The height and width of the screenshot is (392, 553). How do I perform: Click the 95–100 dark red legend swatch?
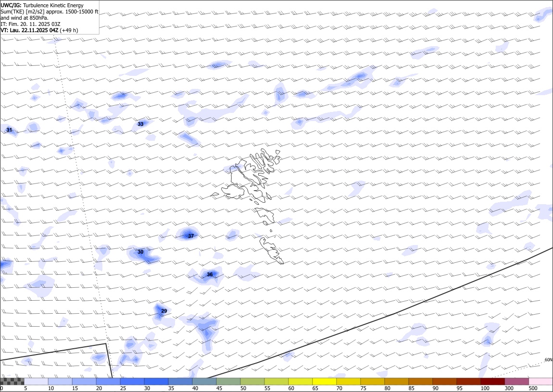pos(468,381)
